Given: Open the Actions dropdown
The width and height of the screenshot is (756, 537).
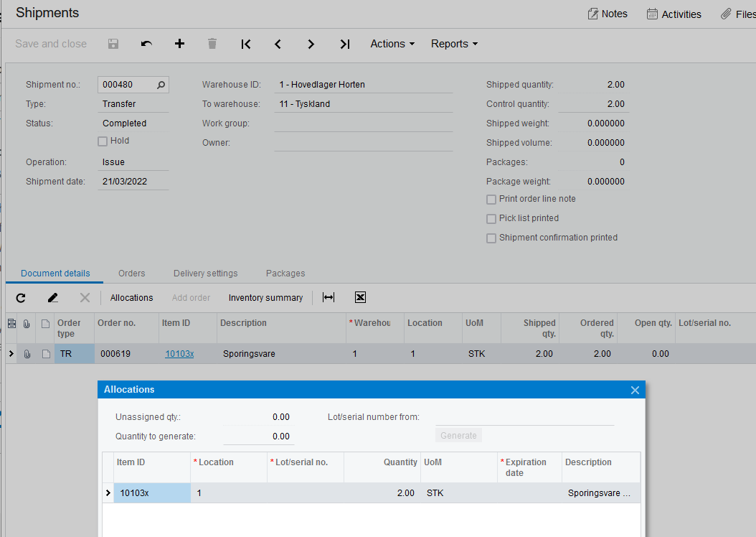Looking at the screenshot, I should [x=392, y=44].
